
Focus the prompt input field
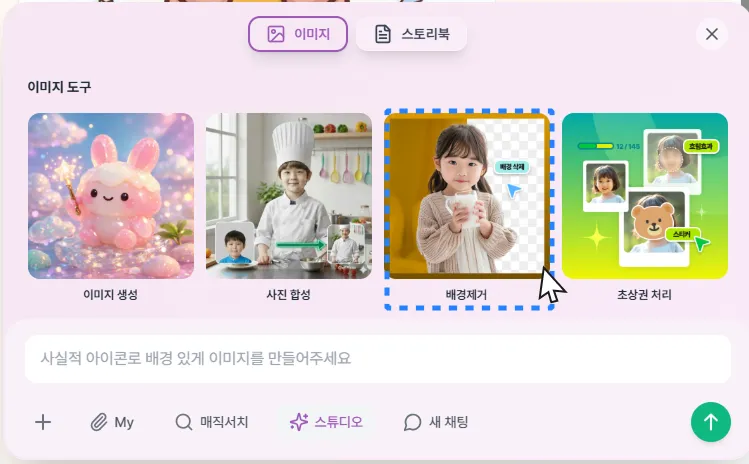coord(378,358)
